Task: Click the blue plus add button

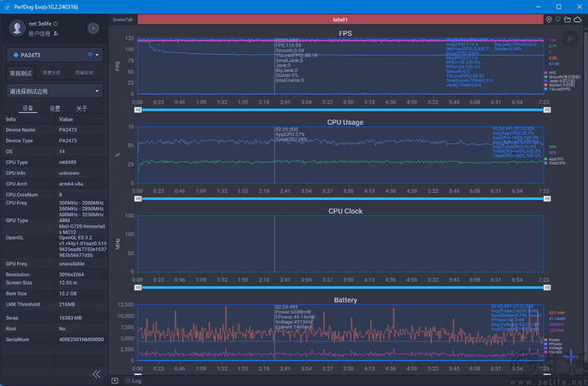Action: (571, 356)
